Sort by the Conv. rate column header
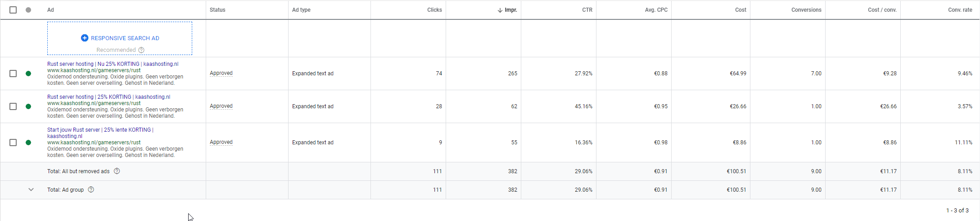980x221 pixels. [960, 10]
